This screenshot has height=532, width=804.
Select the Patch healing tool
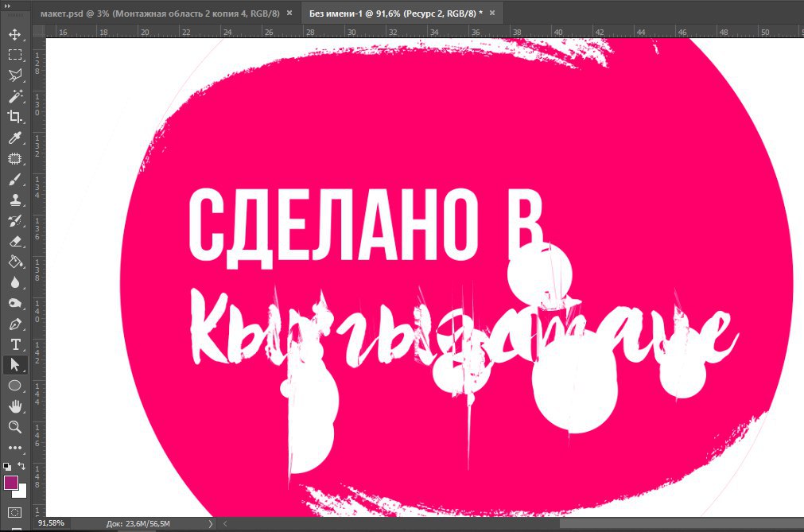[x=15, y=158]
